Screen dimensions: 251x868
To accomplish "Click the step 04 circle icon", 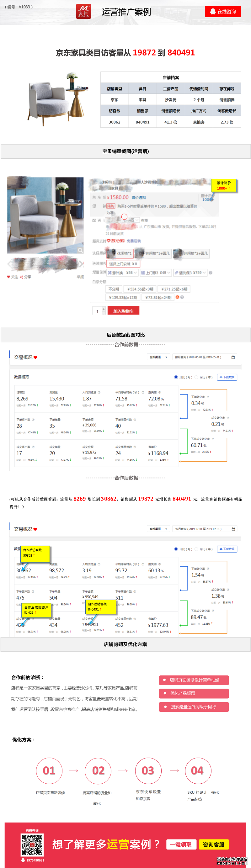I will [x=198, y=771].
